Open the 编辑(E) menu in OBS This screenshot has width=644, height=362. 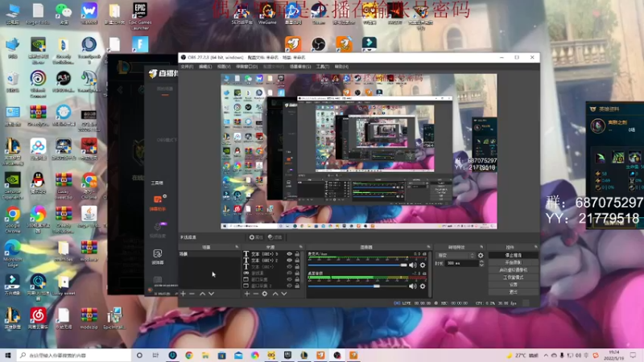coord(205,67)
